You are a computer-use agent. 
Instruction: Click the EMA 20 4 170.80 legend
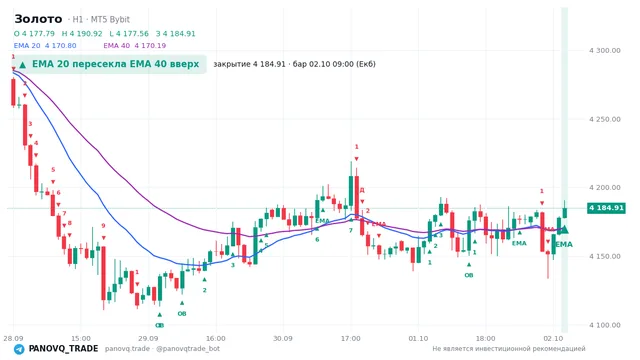[45, 45]
